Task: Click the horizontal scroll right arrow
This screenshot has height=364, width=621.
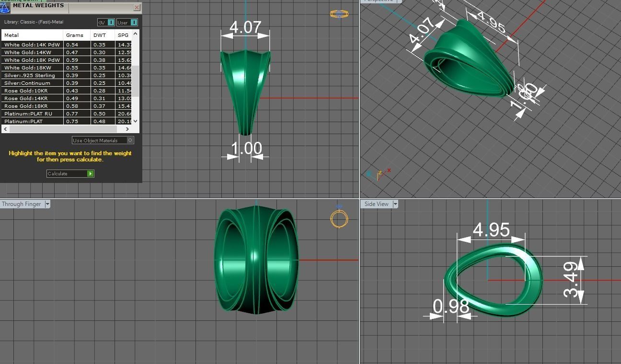Action: 127,129
